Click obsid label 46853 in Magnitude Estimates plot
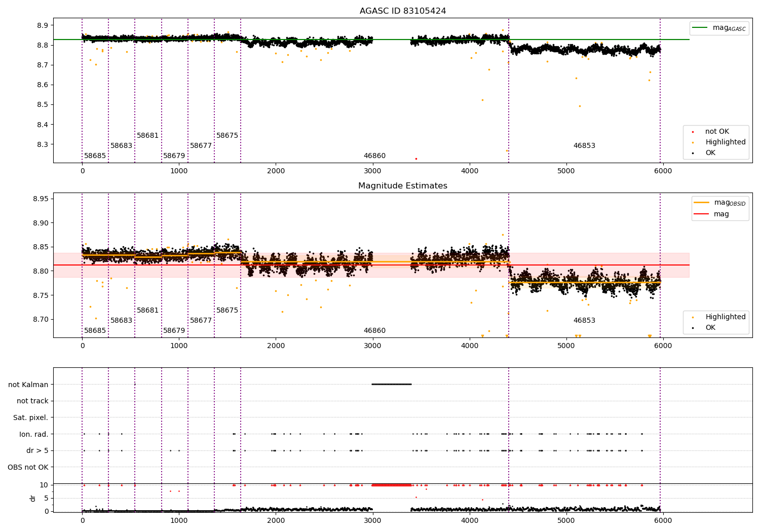Viewport: 760px width, 532px height. 585,321
